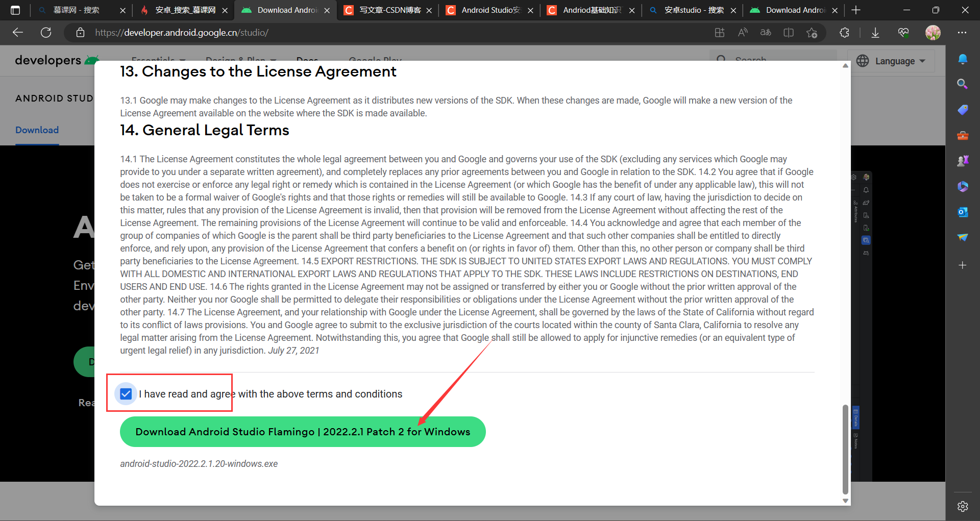Click the dialog scrollbar thumb
The height and width of the screenshot is (521, 980).
(845, 449)
